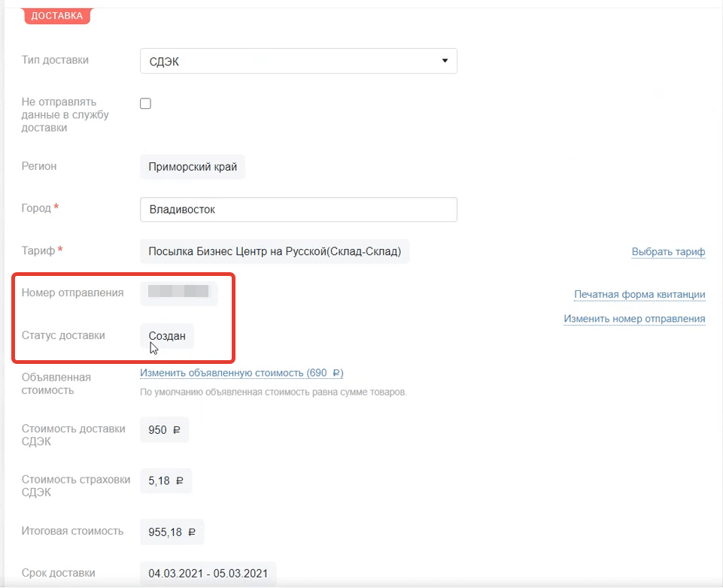Click Изменить объявленную стоимость link

pyautogui.click(x=242, y=373)
